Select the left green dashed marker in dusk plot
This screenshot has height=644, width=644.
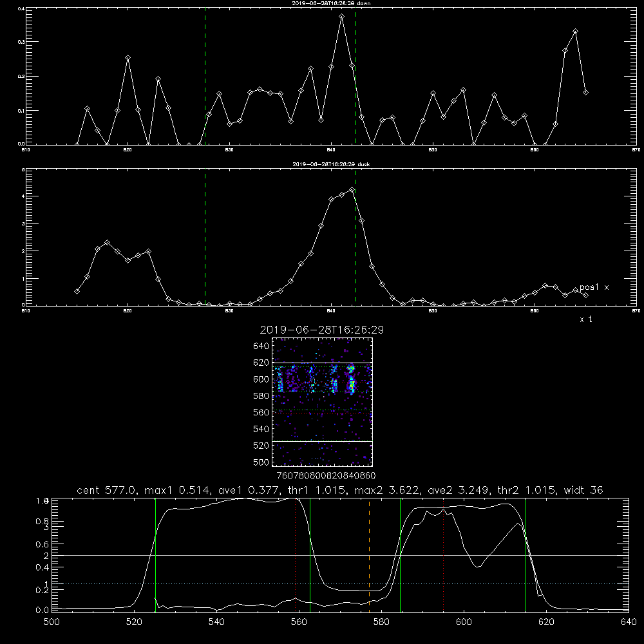pyautogui.click(x=205, y=237)
